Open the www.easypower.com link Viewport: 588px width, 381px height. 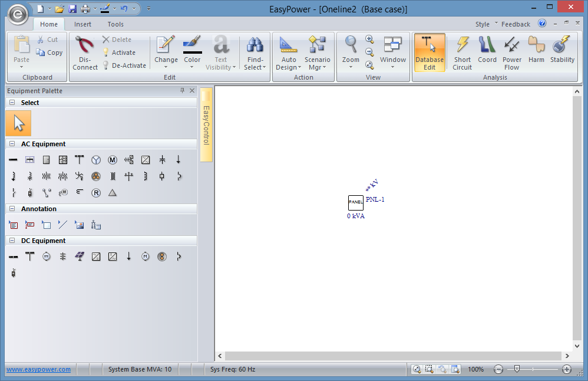pos(38,369)
